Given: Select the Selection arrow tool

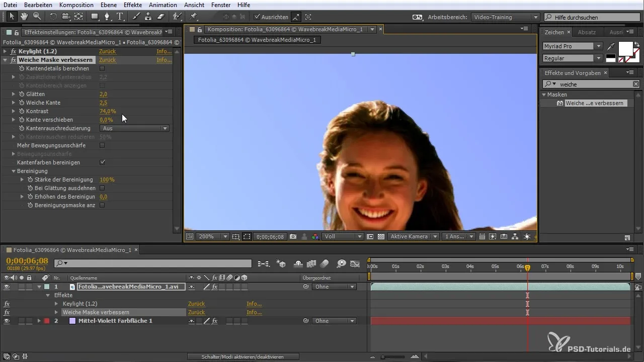Looking at the screenshot, I should pos(13,17).
